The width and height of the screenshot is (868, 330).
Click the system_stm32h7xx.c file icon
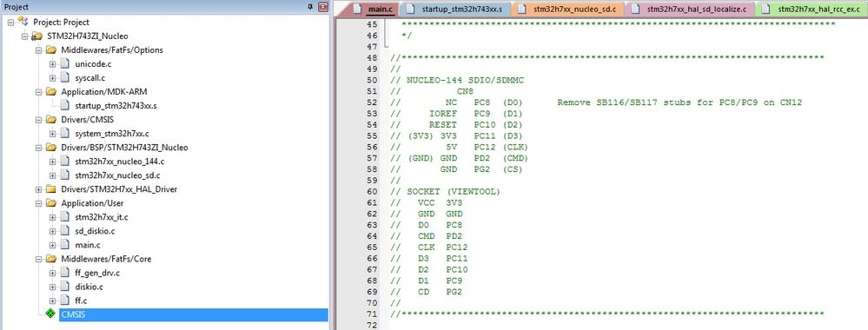coord(65,134)
